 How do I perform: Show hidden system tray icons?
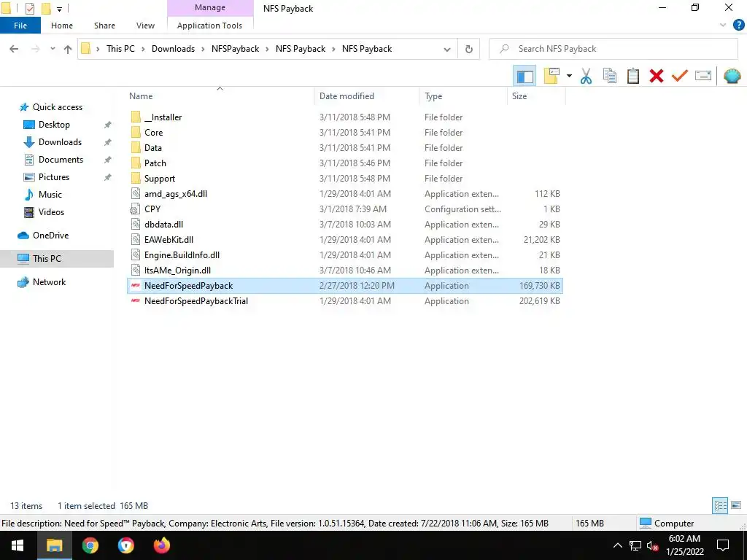pos(617,545)
